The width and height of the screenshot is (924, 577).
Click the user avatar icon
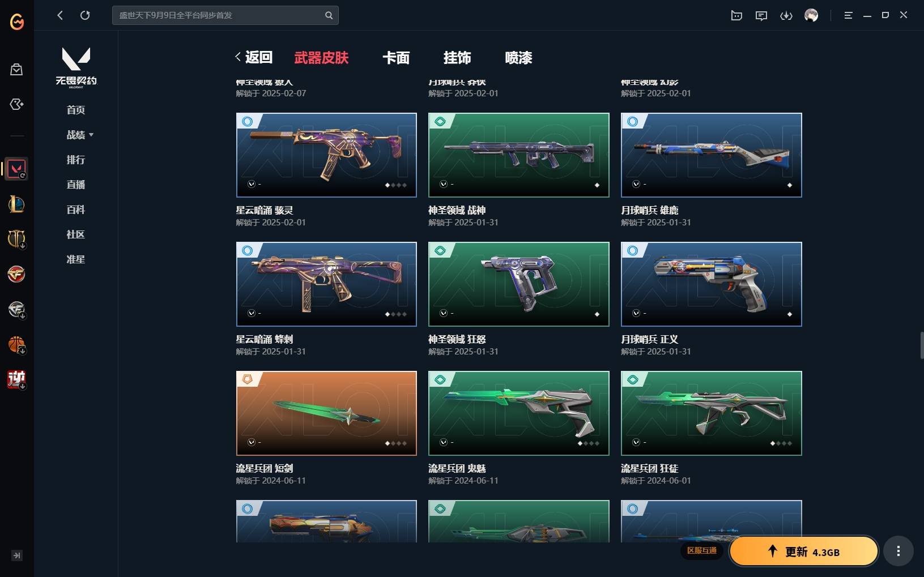[811, 15]
